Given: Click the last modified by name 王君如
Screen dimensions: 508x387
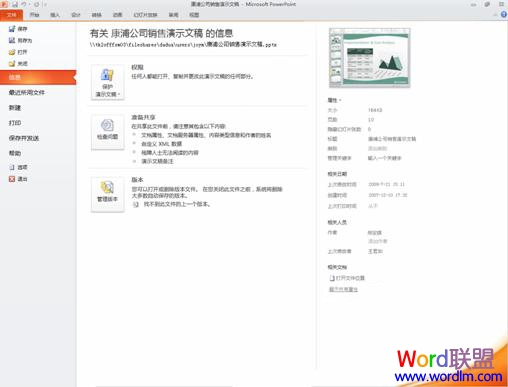Looking at the screenshot, I should (375, 251).
